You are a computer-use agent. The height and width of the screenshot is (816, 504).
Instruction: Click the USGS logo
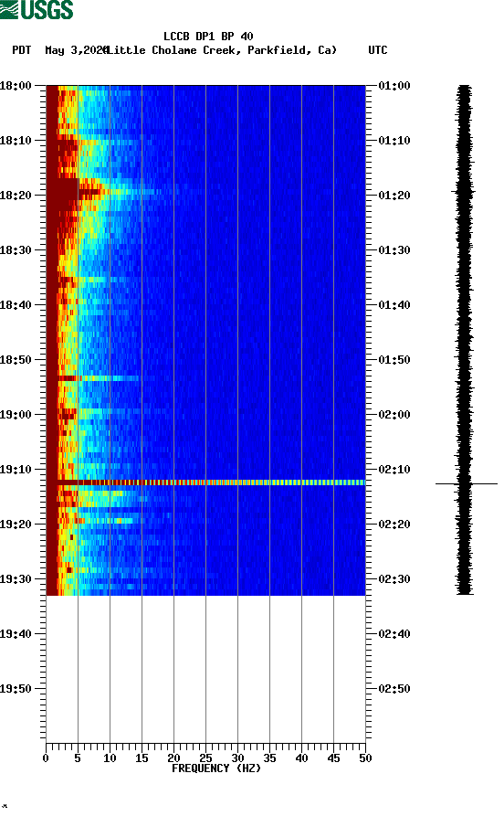point(37,9)
